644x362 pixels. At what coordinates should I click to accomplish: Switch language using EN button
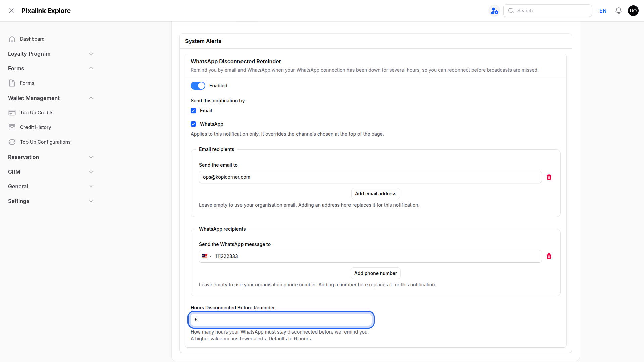point(603,11)
